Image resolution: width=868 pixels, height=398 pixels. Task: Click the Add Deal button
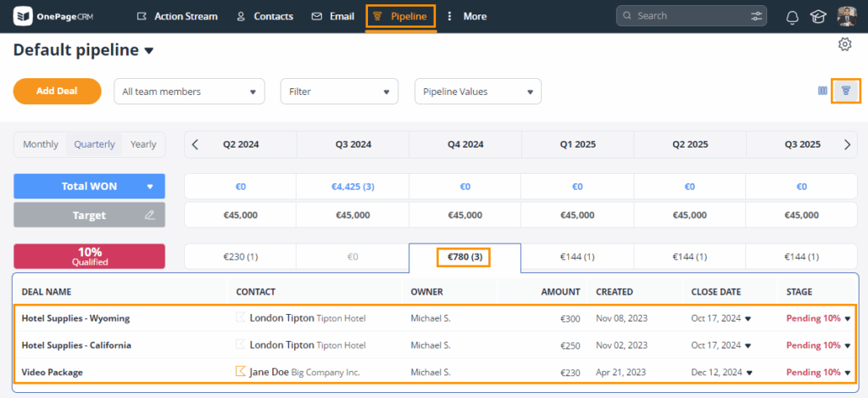pos(57,92)
